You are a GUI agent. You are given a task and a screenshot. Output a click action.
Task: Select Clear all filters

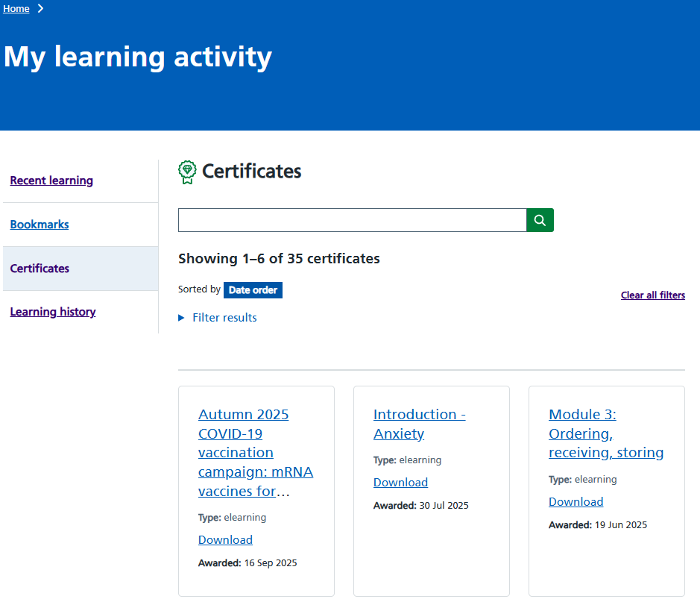[x=652, y=295]
